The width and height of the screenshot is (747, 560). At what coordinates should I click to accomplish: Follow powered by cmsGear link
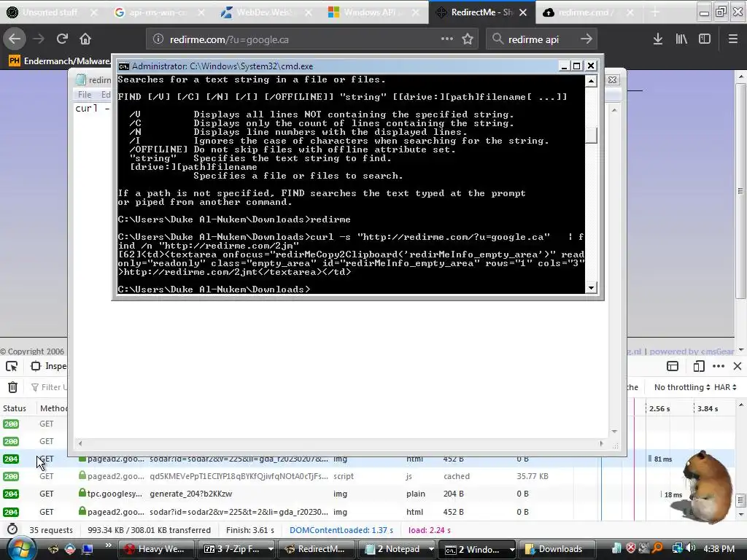pos(692,351)
